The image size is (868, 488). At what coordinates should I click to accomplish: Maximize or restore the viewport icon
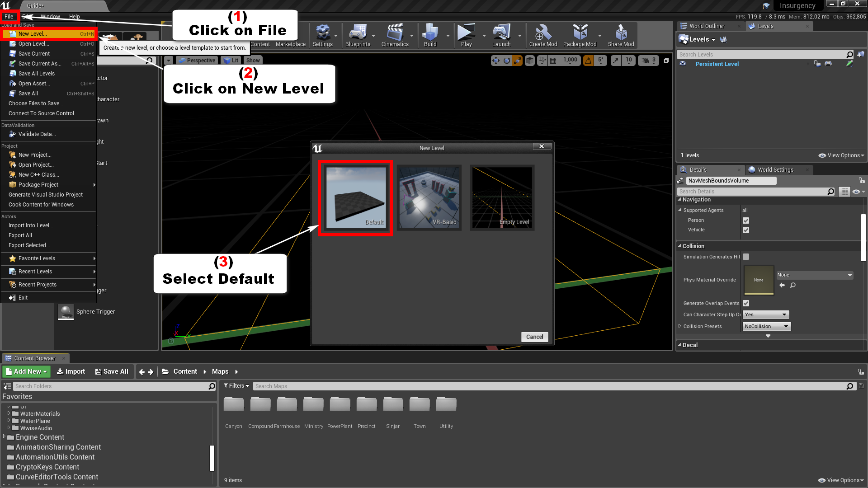(x=666, y=61)
